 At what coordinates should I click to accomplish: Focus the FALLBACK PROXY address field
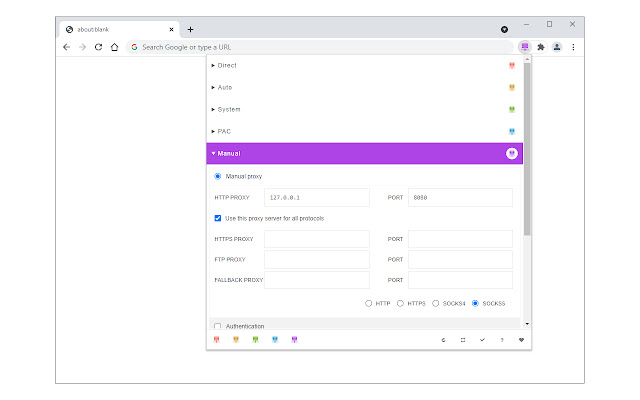tap(317, 280)
